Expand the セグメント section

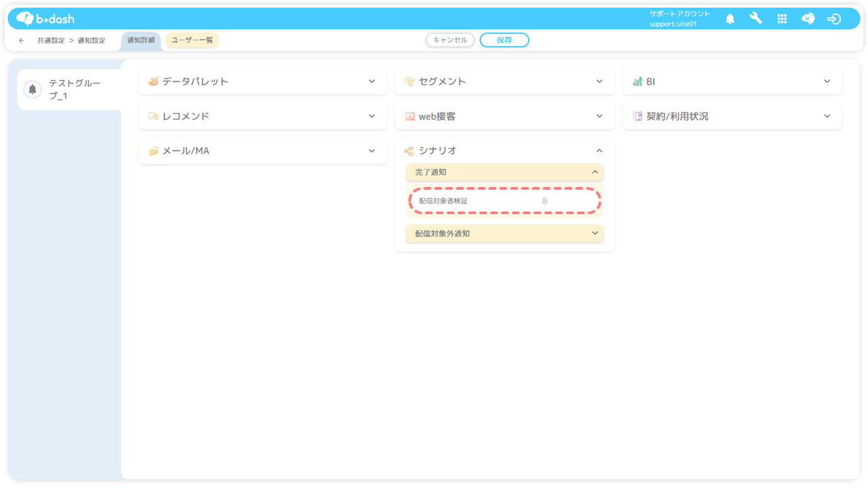tap(599, 81)
